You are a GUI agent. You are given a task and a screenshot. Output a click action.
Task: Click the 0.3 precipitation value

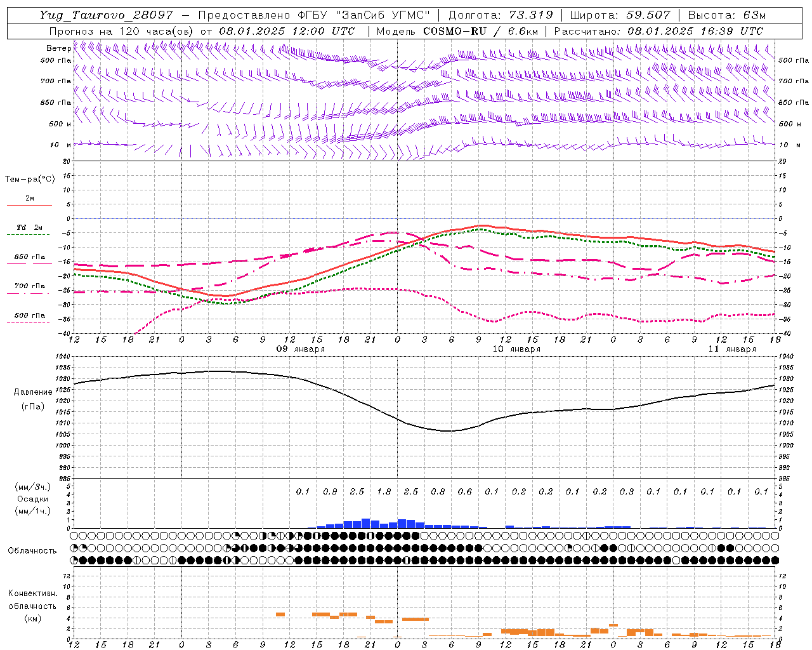(x=627, y=491)
